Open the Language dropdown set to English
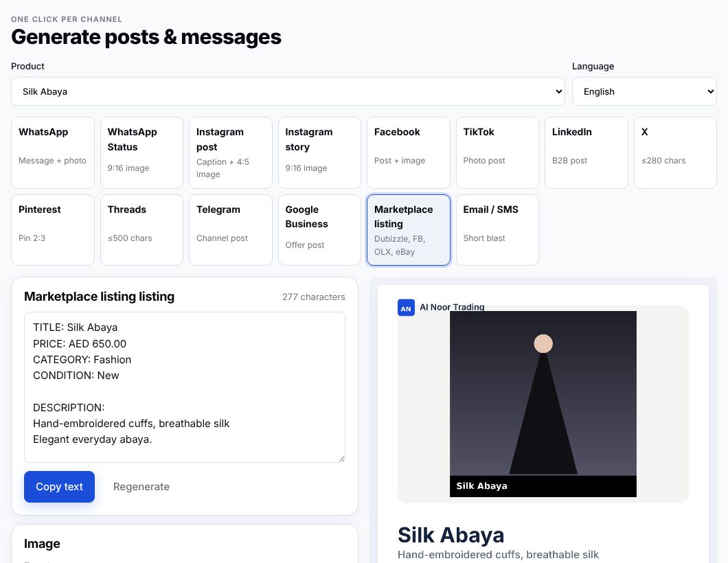 point(644,91)
